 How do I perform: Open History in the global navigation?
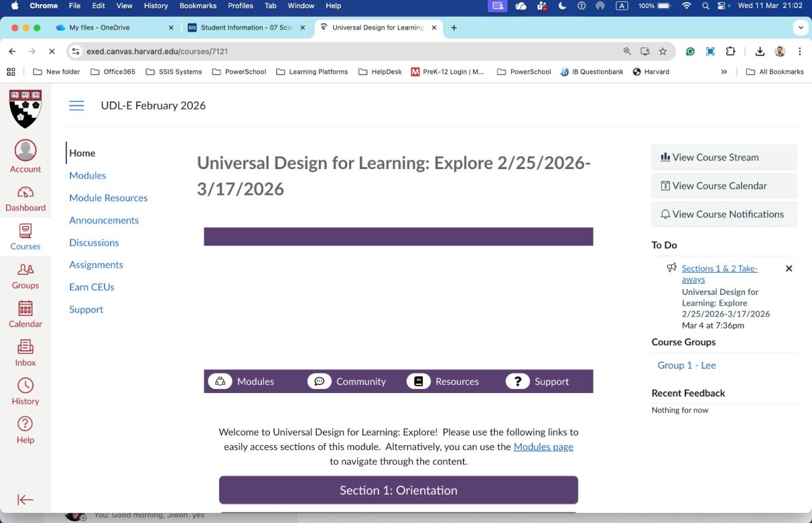coord(25,392)
